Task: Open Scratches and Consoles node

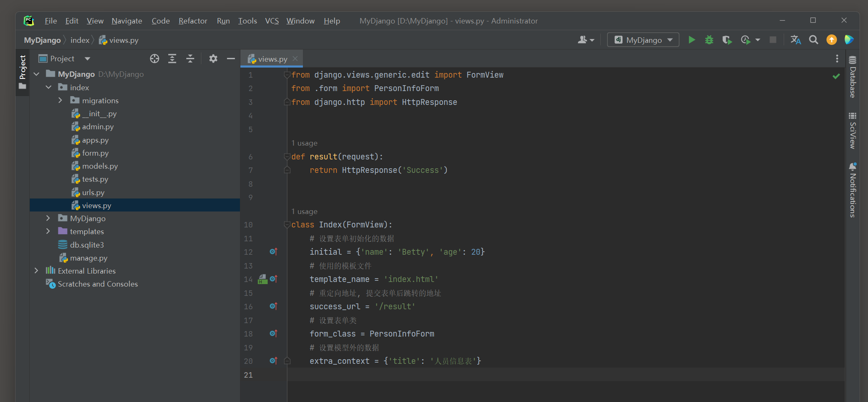Action: tap(97, 284)
